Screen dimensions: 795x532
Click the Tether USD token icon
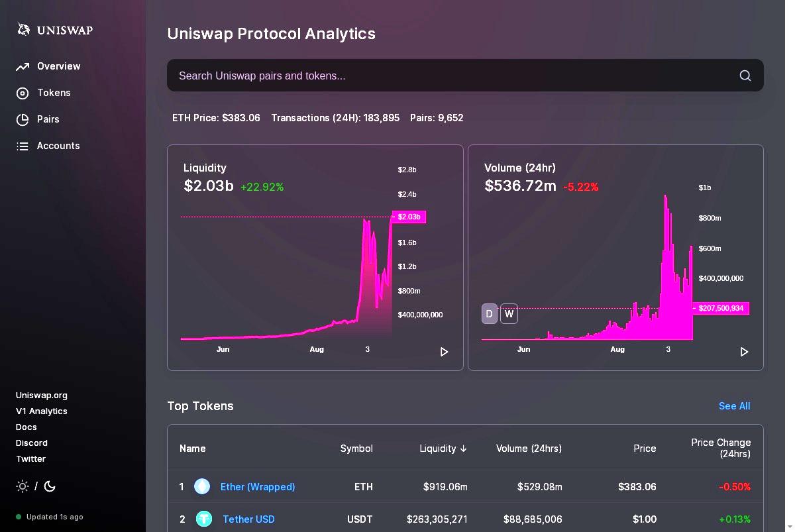coord(204,519)
